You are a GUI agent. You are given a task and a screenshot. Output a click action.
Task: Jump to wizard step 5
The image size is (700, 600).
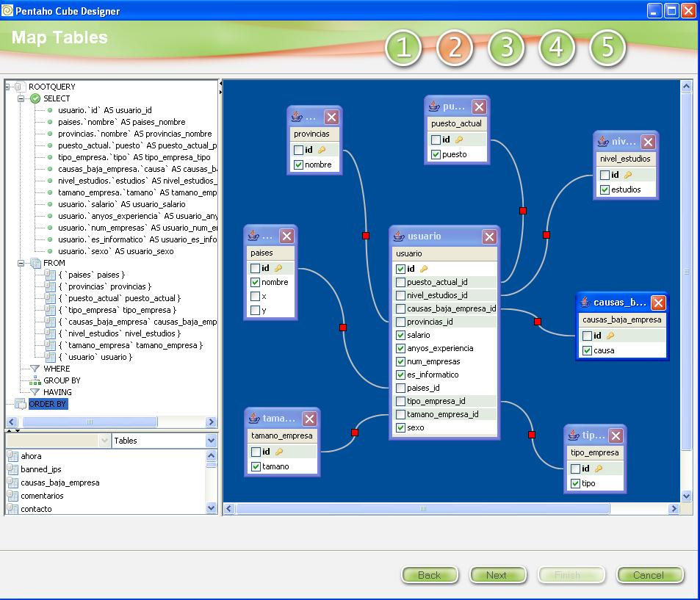pos(607,48)
